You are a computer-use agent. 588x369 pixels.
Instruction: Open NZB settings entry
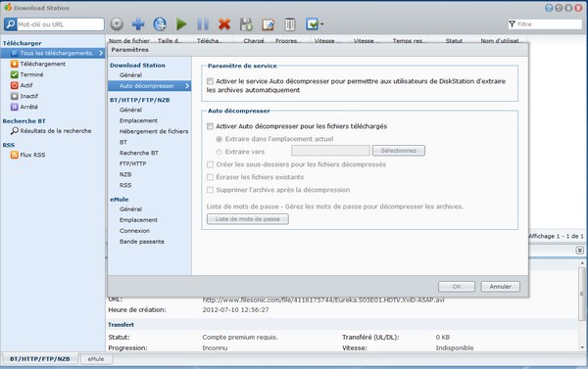pyautogui.click(x=125, y=174)
